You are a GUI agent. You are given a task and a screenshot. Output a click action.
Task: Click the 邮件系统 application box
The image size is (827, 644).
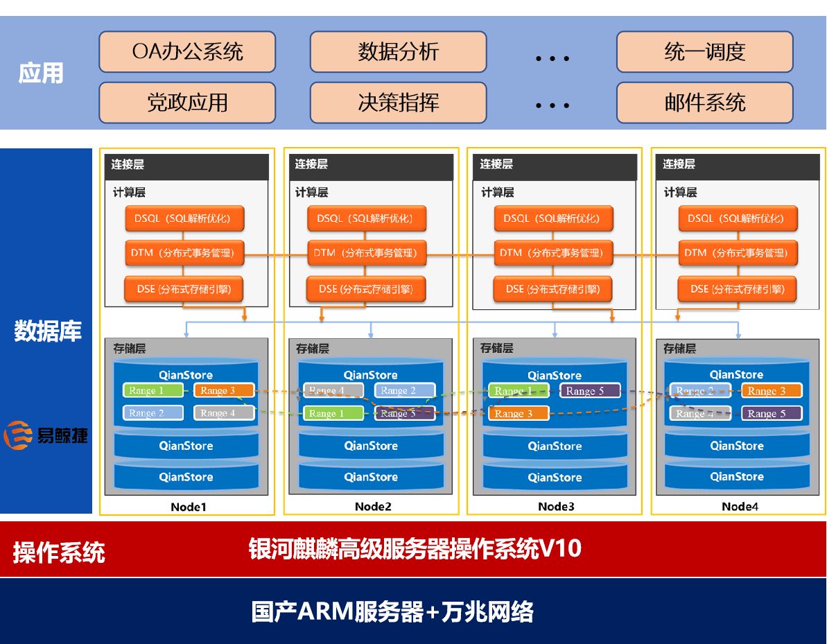704,103
